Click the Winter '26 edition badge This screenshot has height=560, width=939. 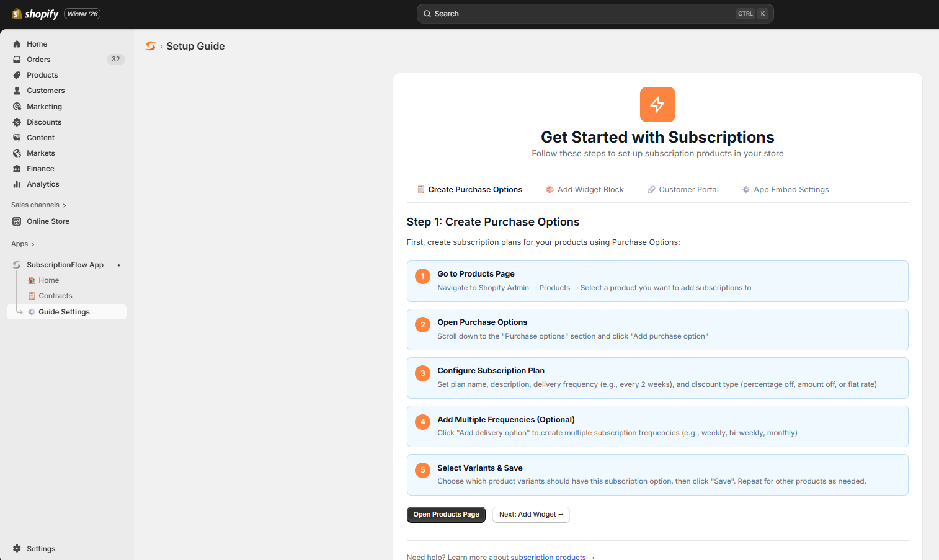(82, 14)
